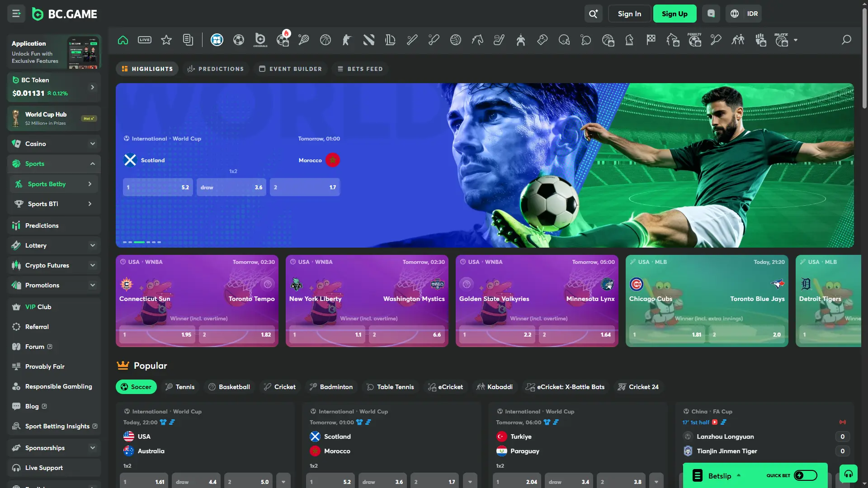Click the banner carousel indicator dots
Image resolution: width=868 pixels, height=488 pixels.
tap(142, 242)
